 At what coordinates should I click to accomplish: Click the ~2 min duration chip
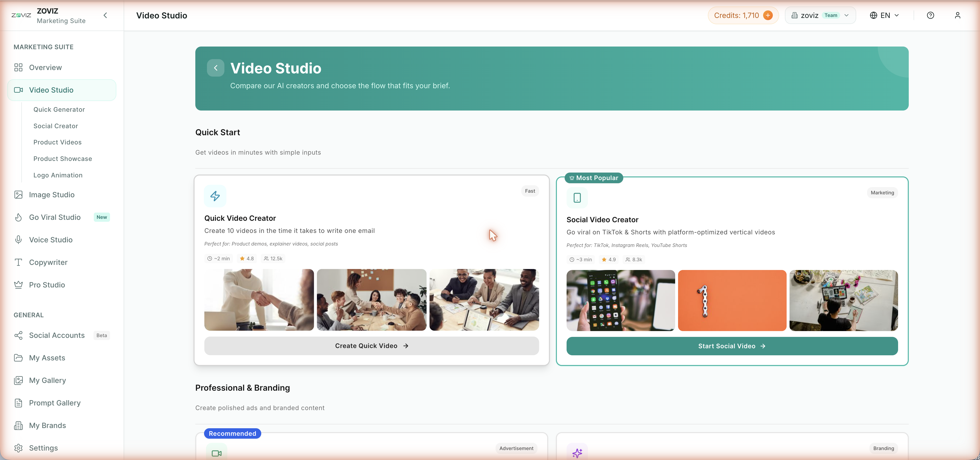[219, 258]
